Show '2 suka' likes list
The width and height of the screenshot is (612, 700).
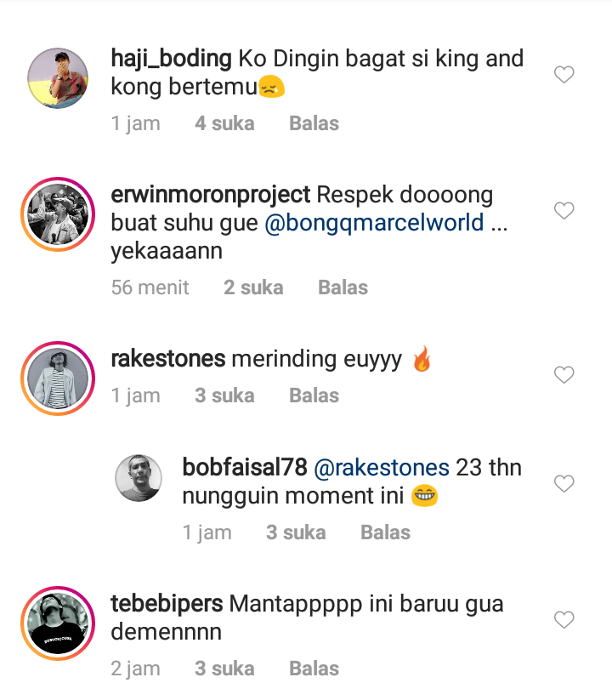click(253, 287)
